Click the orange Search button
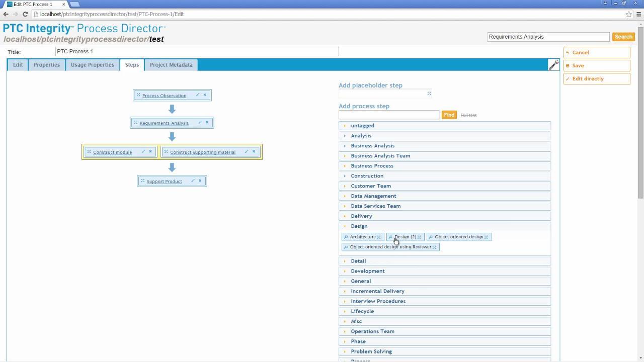 (623, 37)
